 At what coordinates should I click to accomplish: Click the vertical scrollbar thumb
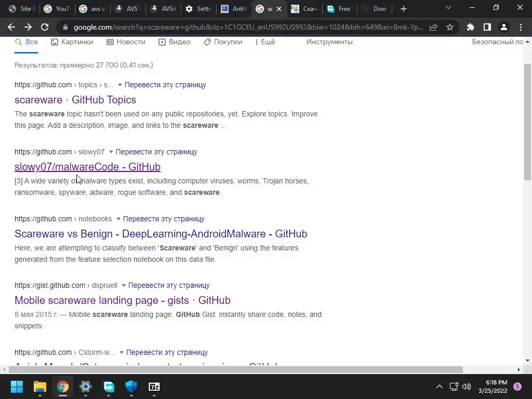click(x=527, y=122)
